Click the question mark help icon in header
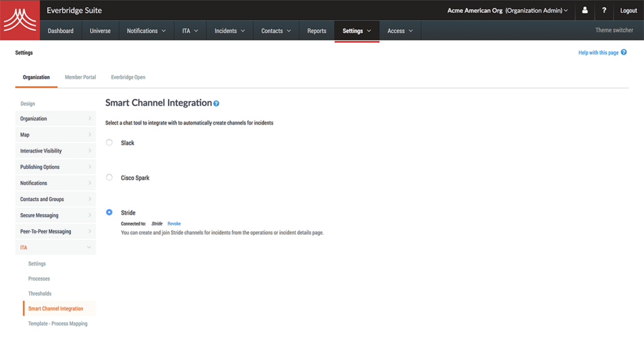 point(604,10)
